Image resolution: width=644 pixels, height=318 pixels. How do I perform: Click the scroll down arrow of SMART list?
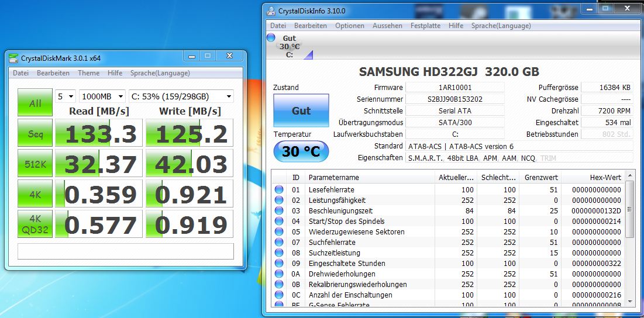(629, 302)
